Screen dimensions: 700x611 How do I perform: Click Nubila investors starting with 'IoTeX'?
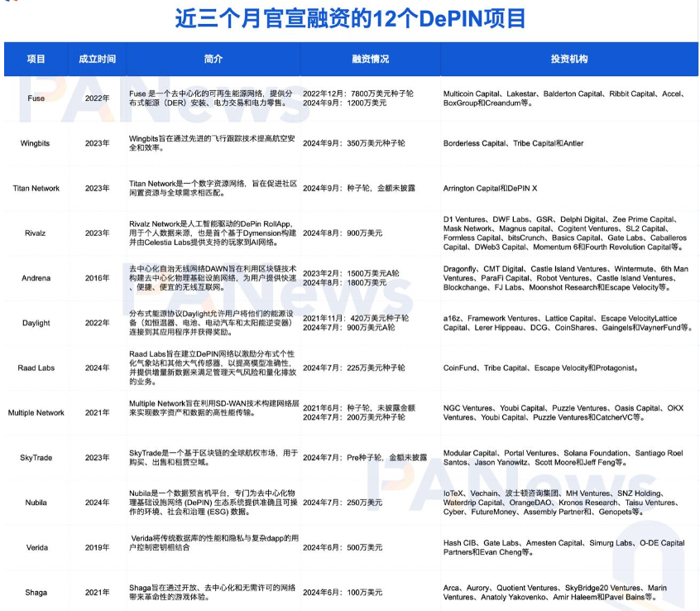tap(561, 503)
